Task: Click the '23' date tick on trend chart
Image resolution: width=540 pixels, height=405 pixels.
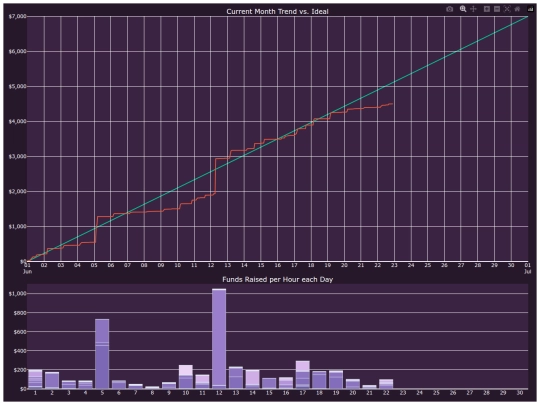Action: tap(394, 265)
